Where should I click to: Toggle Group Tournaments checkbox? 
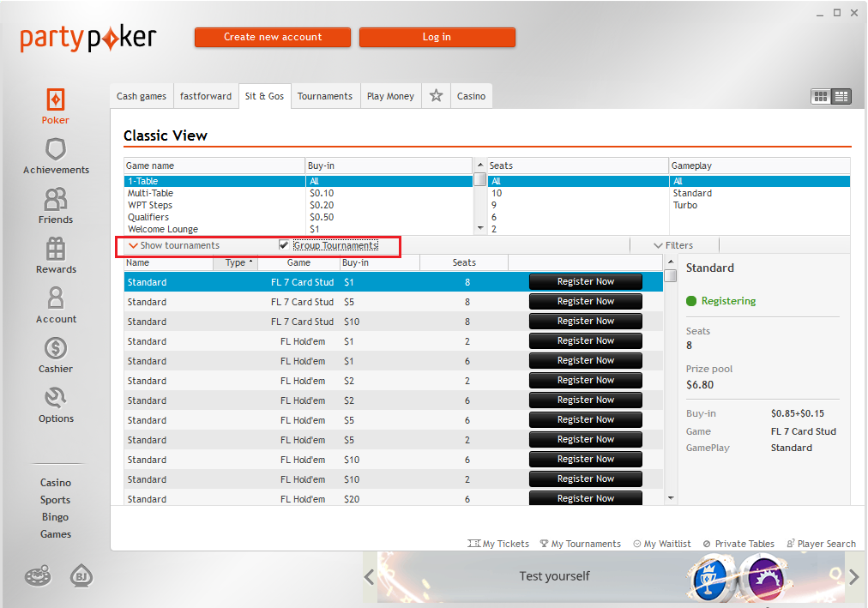coord(284,245)
